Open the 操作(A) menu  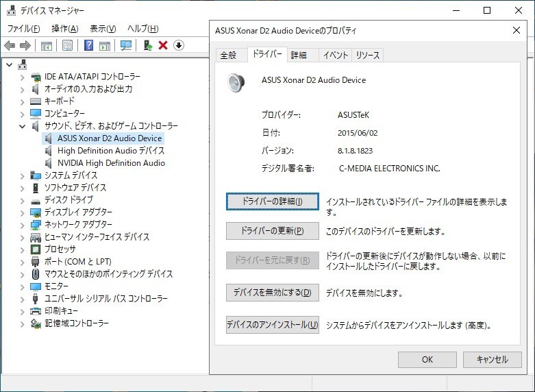[65, 29]
